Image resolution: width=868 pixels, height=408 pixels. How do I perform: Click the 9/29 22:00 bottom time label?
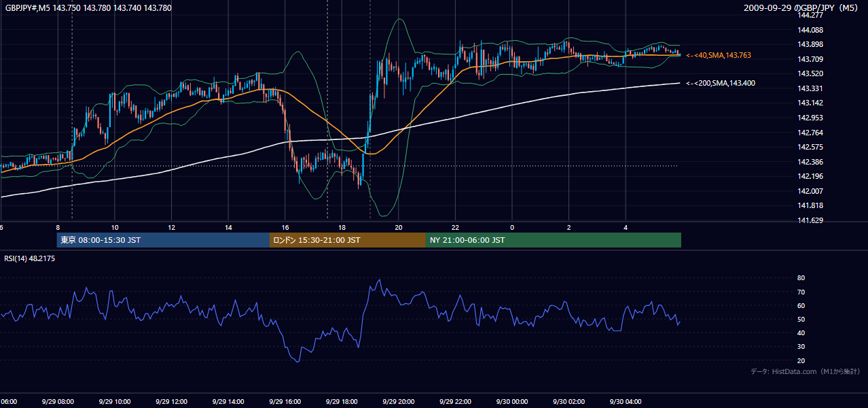455,402
